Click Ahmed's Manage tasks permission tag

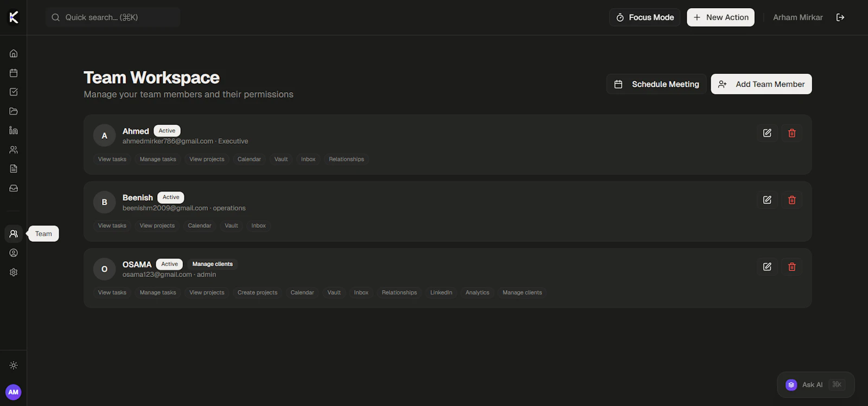158,159
